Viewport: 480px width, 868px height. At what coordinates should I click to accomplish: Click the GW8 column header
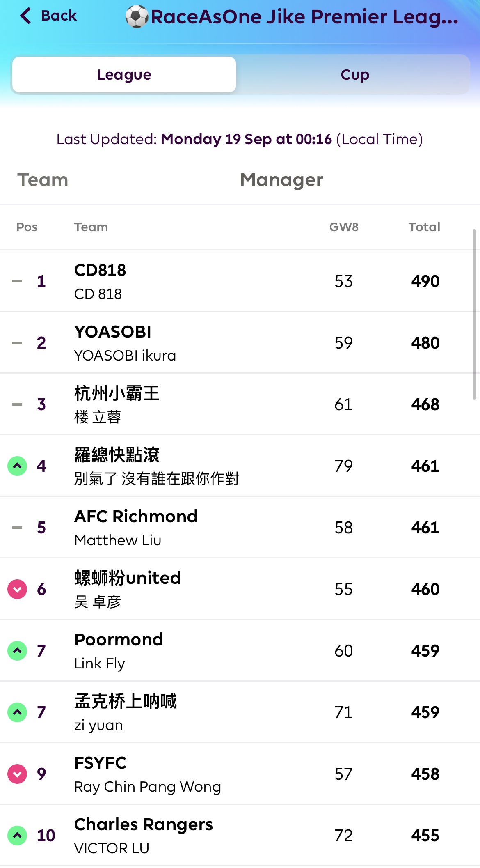[x=344, y=227]
